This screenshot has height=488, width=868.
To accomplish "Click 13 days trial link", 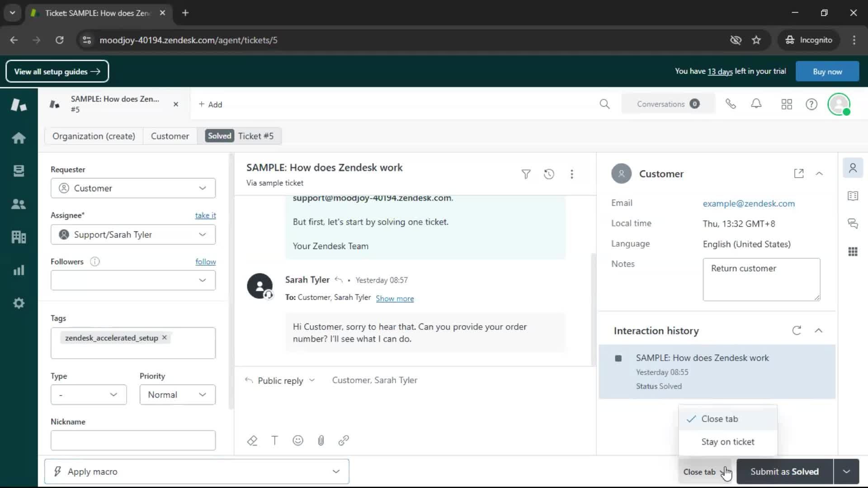I will (x=720, y=71).
